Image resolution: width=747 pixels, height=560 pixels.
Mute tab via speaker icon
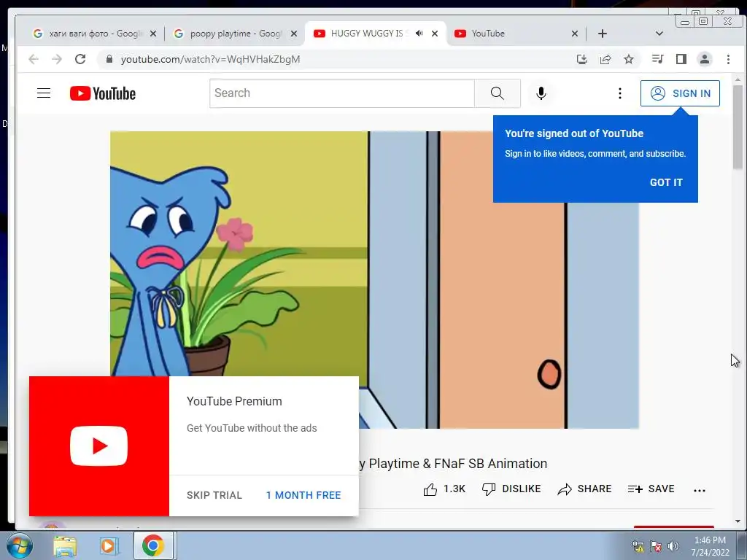point(419,34)
